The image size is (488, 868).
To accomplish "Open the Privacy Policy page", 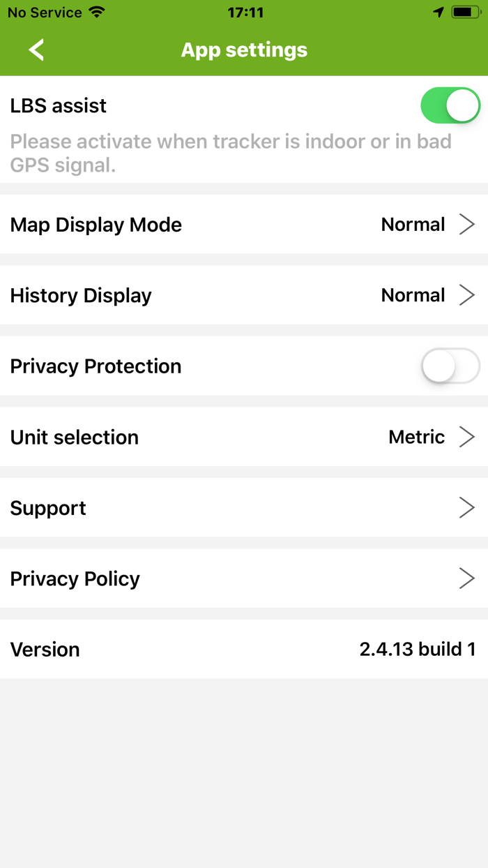I will (x=244, y=578).
